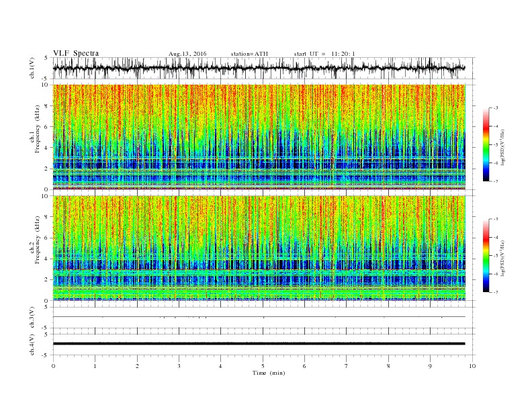The width and height of the screenshot is (532, 411).
Task: Click the "ch.4(V)" axis label
Action: coord(32,345)
